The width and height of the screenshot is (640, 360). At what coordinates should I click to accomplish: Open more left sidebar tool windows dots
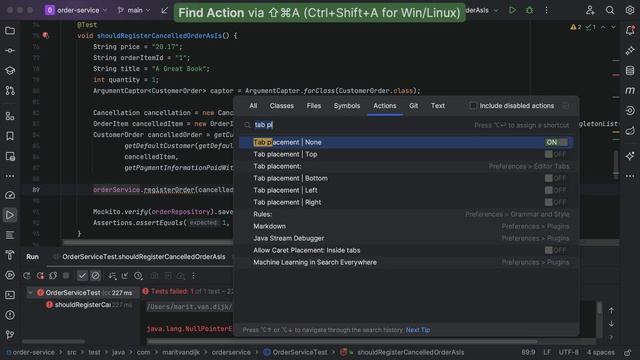tap(10, 176)
